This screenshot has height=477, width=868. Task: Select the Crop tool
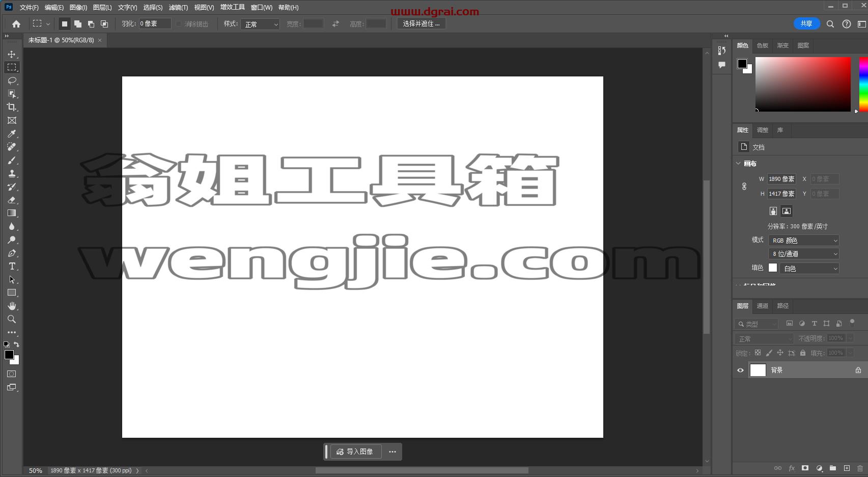coord(12,107)
